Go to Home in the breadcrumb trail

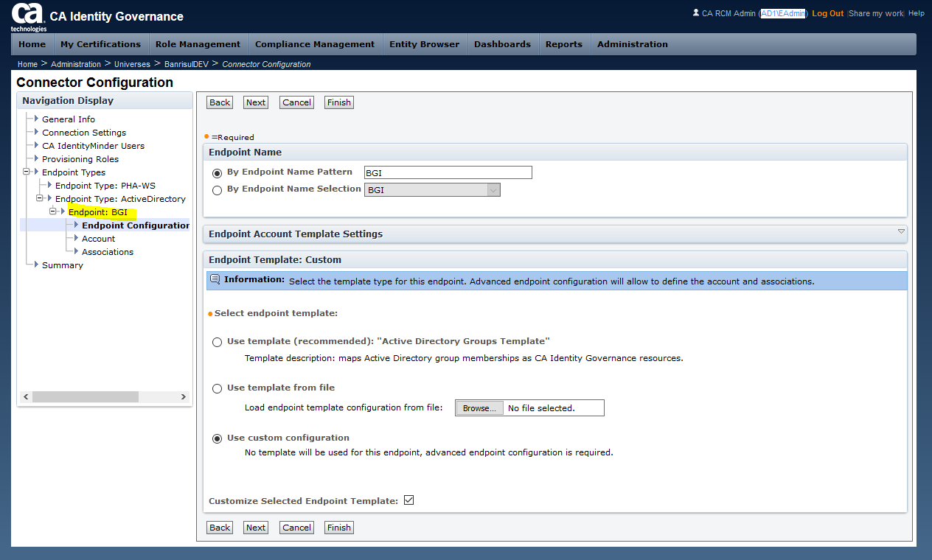click(x=27, y=64)
